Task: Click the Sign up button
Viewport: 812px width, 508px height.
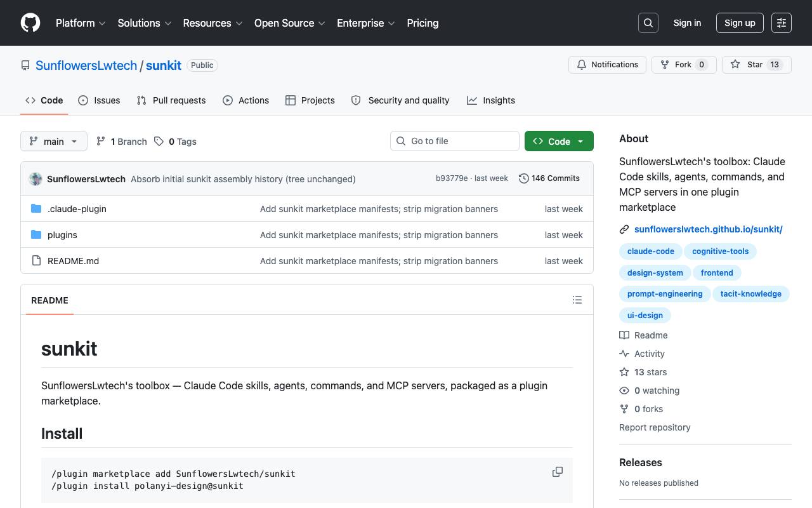Action: [740, 23]
